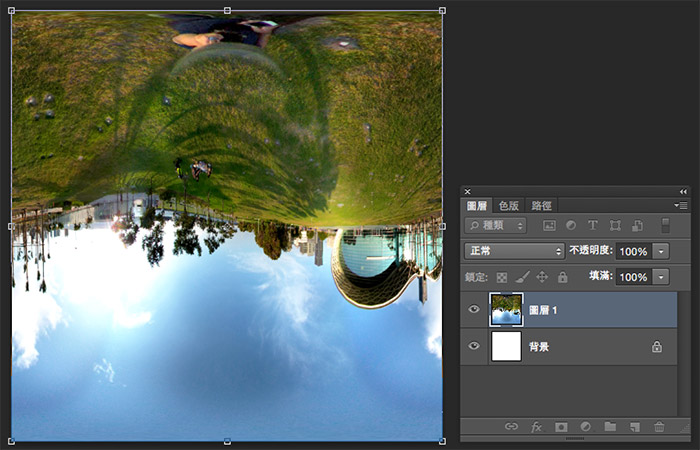Click the link layers chain icon

click(511, 427)
